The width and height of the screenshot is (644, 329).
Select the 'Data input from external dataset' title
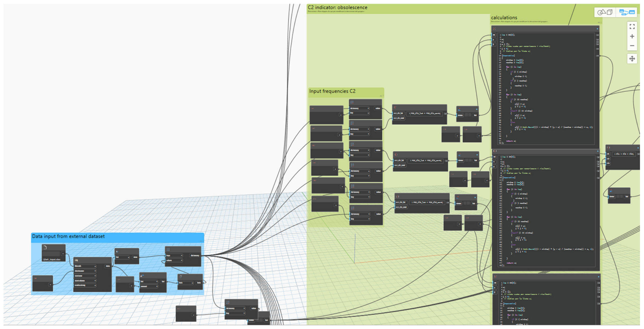coord(68,236)
